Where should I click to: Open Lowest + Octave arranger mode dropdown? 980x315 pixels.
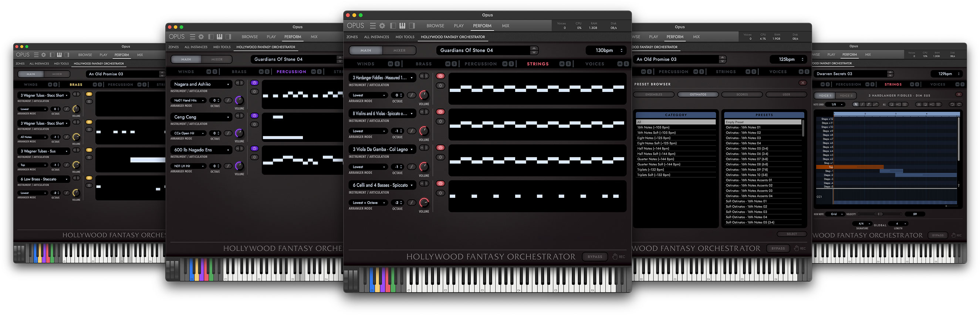coord(369,203)
